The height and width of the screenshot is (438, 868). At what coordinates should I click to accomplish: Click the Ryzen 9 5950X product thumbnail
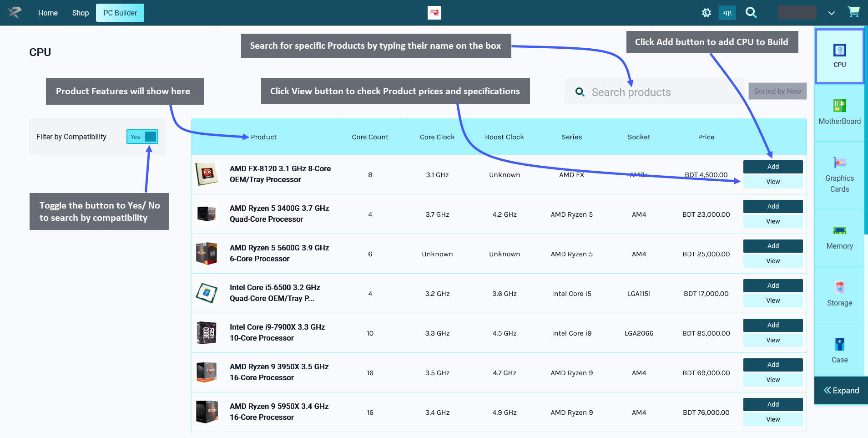pyautogui.click(x=207, y=412)
